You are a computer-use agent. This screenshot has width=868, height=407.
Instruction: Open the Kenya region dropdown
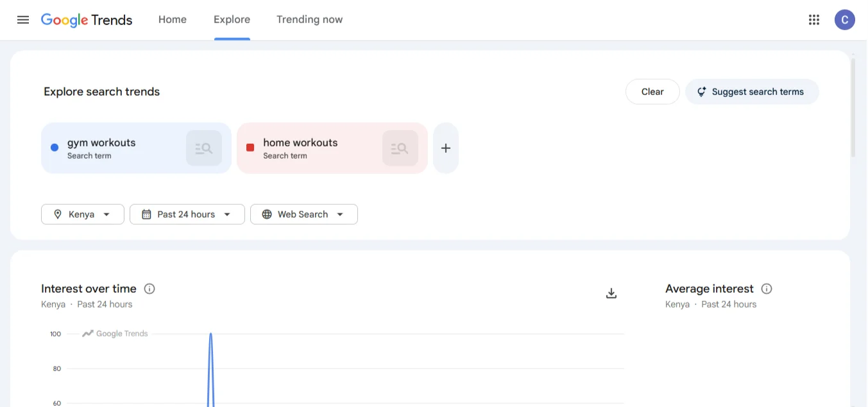pos(83,214)
